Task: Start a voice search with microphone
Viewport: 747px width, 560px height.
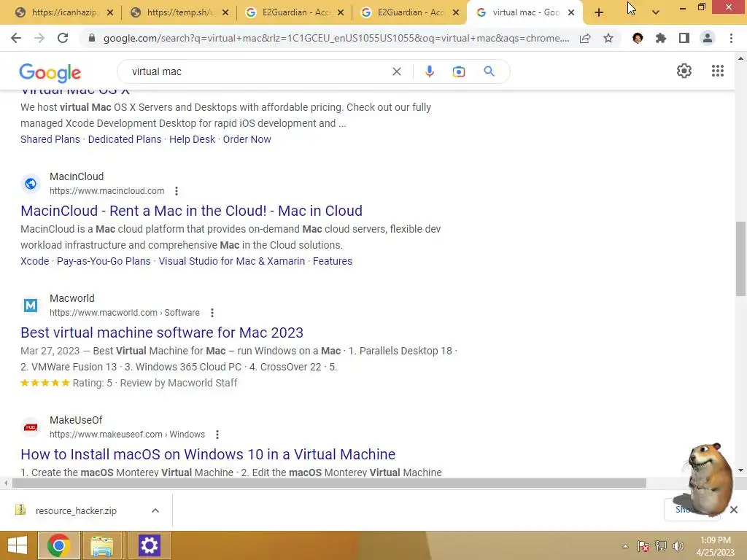Action: pos(429,71)
